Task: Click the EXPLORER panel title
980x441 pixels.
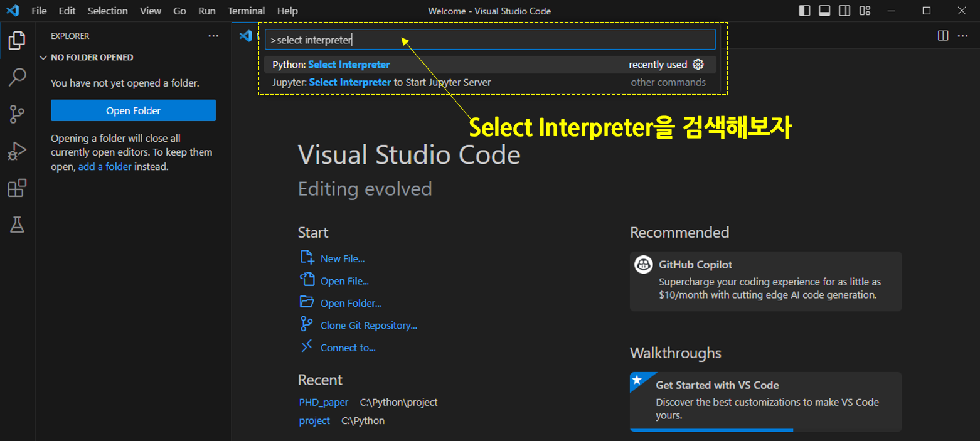Action: 70,36
